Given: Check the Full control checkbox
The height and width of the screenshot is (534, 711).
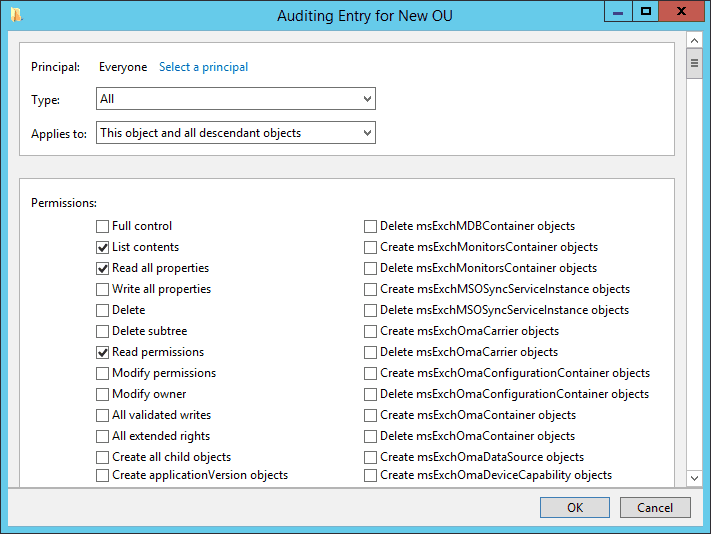Looking at the screenshot, I should click(x=102, y=226).
